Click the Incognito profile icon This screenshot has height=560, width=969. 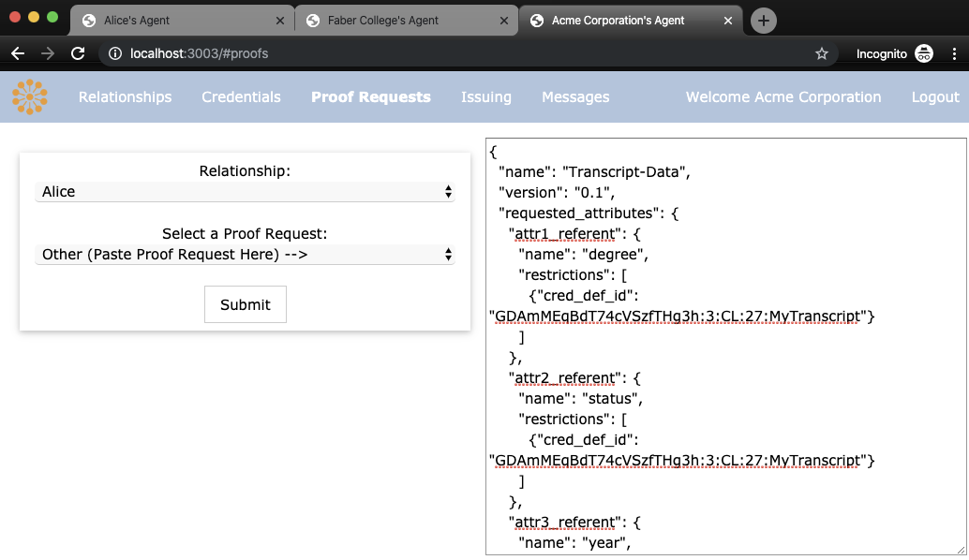pos(924,53)
